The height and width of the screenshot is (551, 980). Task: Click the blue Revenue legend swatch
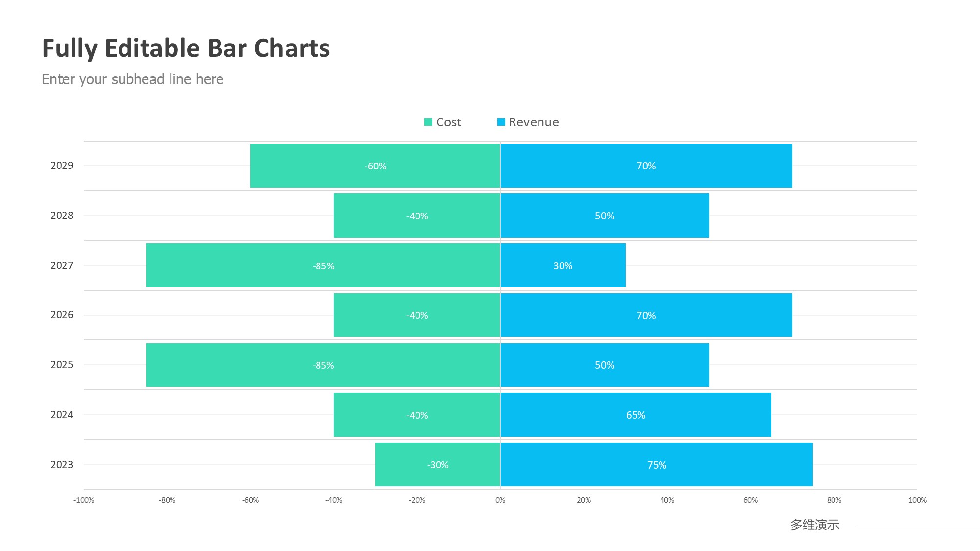(x=501, y=122)
